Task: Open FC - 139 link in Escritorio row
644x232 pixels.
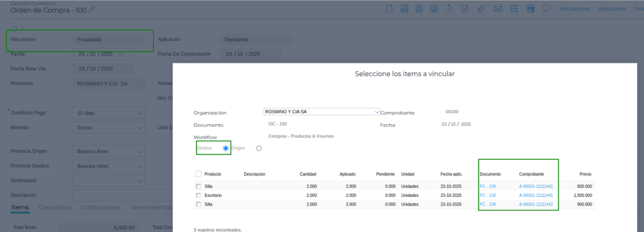Action: tap(488, 195)
